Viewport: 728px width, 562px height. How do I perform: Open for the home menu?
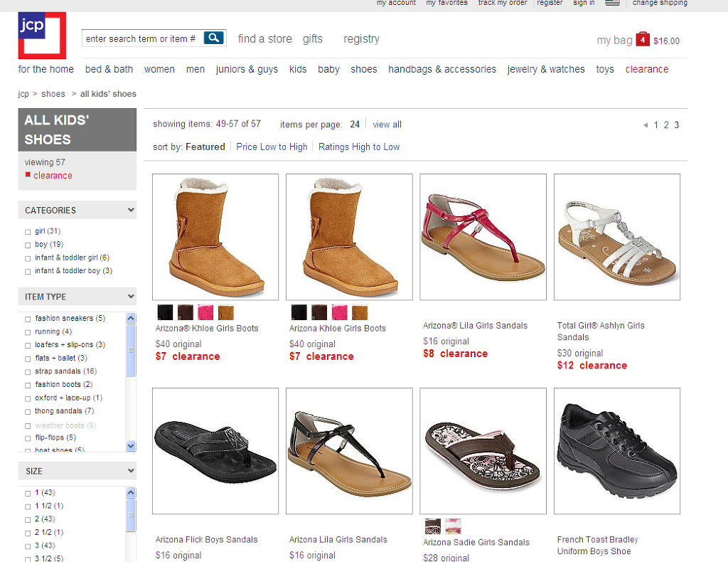coord(46,69)
